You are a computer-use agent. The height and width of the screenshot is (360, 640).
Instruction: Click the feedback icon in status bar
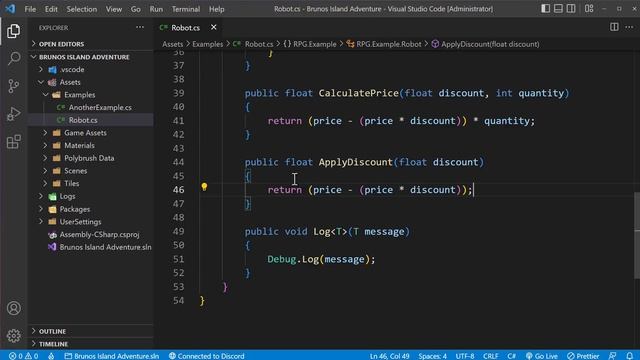pyautogui.click(x=612, y=356)
